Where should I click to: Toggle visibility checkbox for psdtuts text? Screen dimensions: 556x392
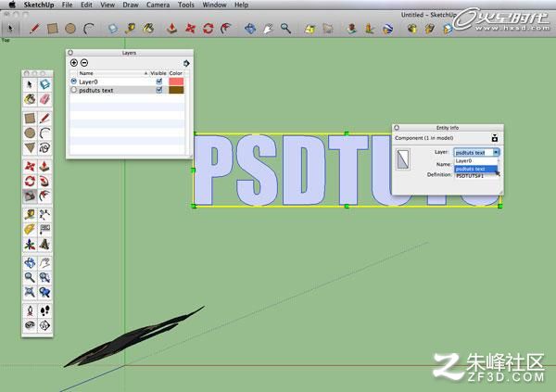pyautogui.click(x=159, y=90)
